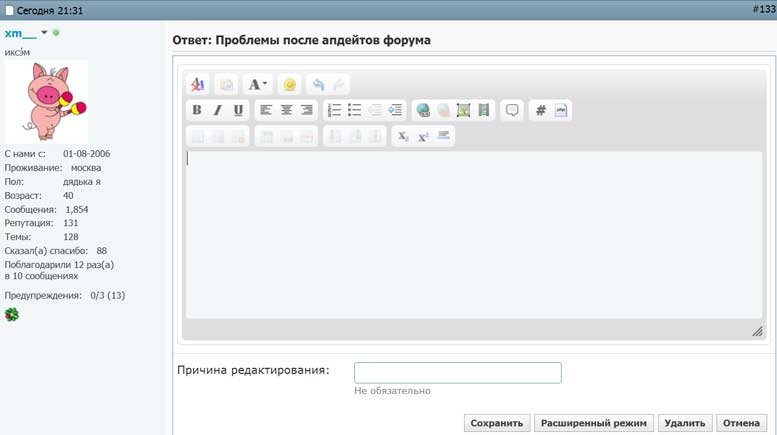Toggle Underline formatting
The image size is (777, 435).
(x=238, y=110)
